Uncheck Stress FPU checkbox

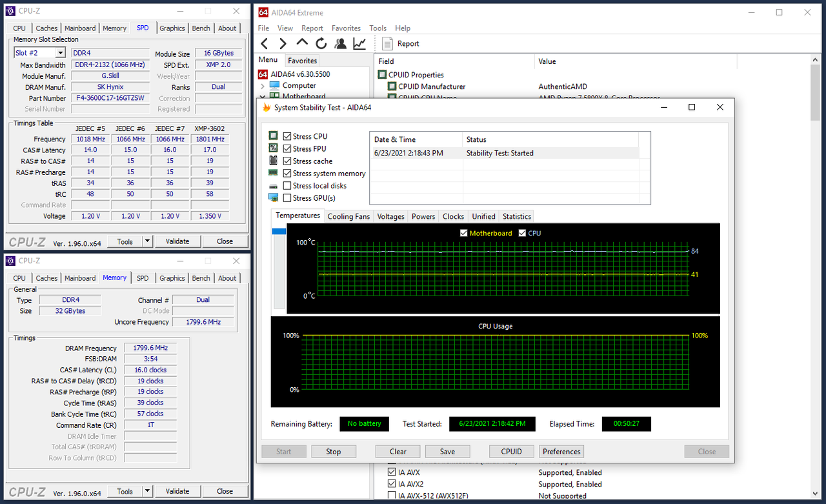(287, 148)
